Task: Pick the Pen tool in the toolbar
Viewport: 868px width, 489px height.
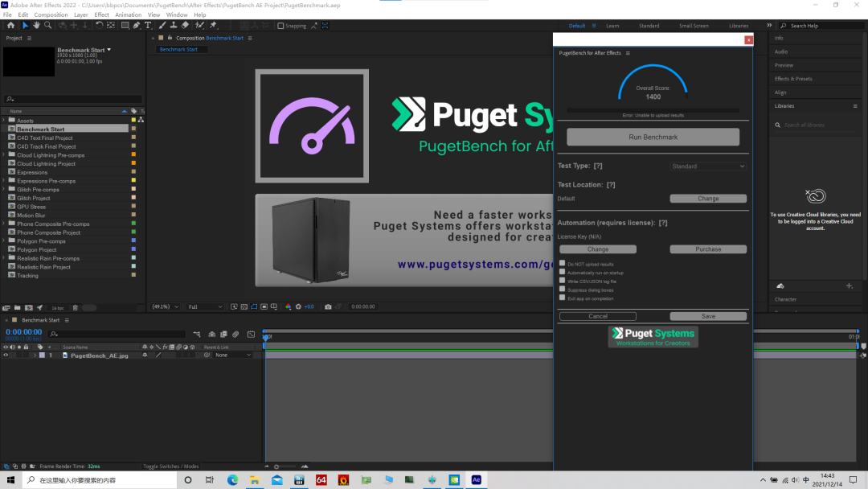Action: point(136,26)
